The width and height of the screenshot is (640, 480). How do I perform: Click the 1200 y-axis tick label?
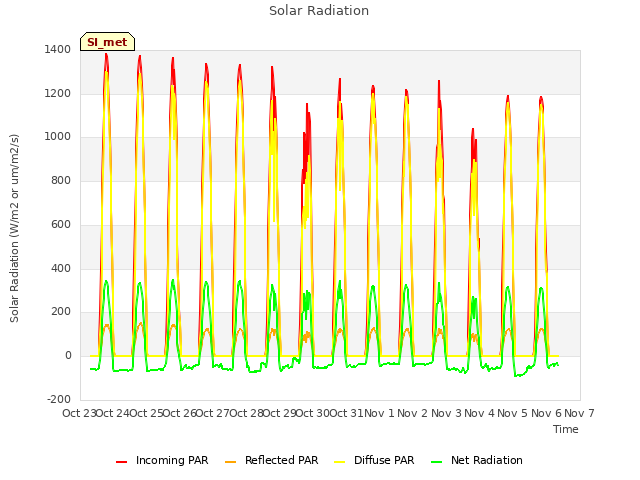[58, 93]
